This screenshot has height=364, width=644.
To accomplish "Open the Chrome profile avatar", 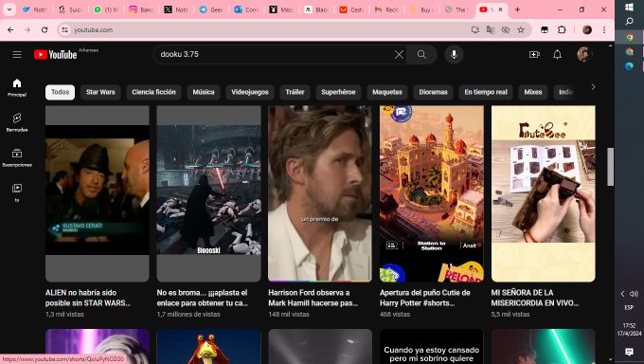I will [587, 29].
